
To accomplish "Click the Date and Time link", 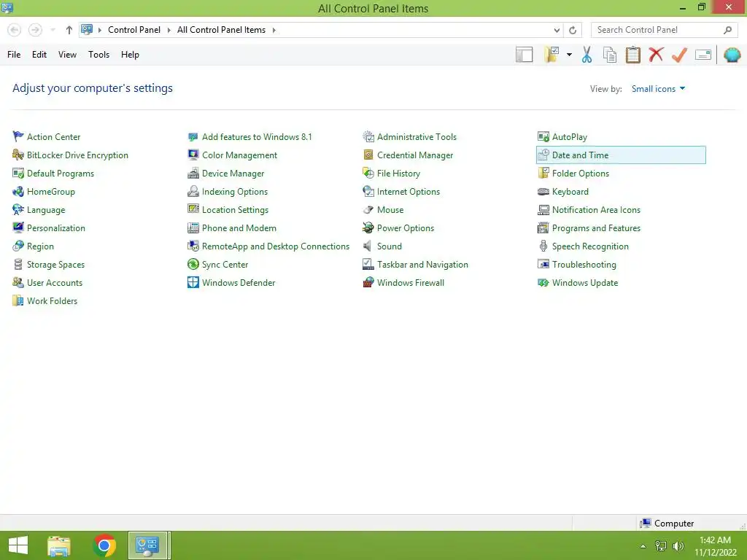I will [x=580, y=155].
